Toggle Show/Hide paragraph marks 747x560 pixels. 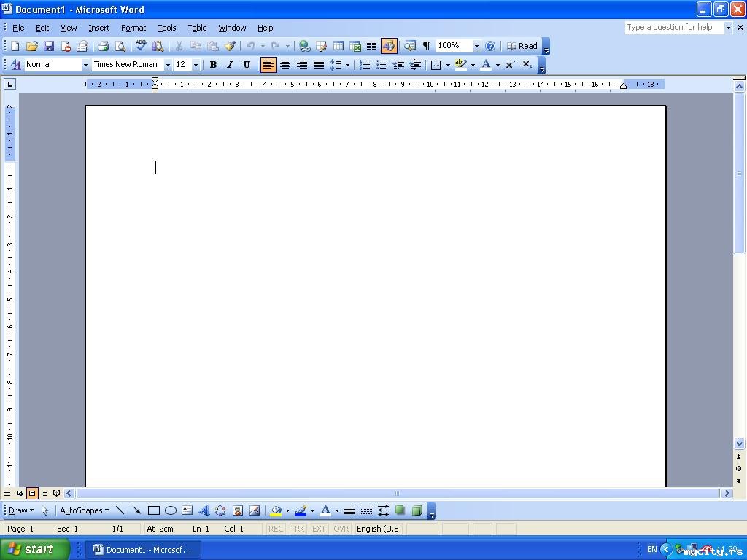coord(426,46)
